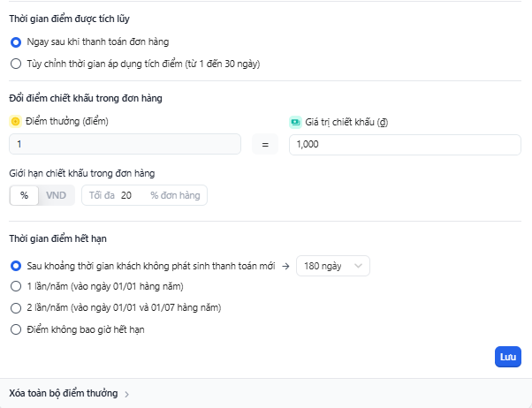Screen dimensions: 532x408
Task: Click chevron next to Xóa toàn bộ điểm thưởng
Action: click(x=126, y=394)
